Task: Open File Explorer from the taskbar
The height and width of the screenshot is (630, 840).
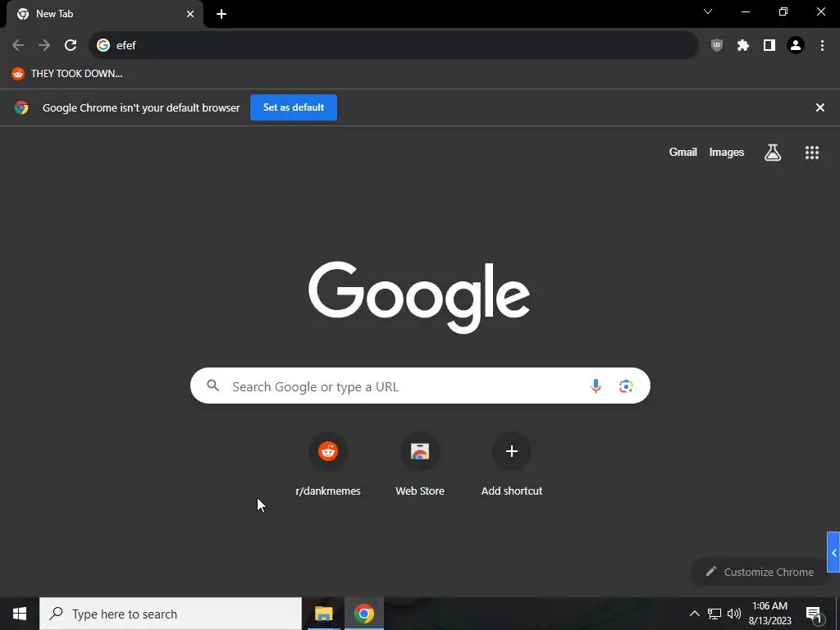Action: 323,614
